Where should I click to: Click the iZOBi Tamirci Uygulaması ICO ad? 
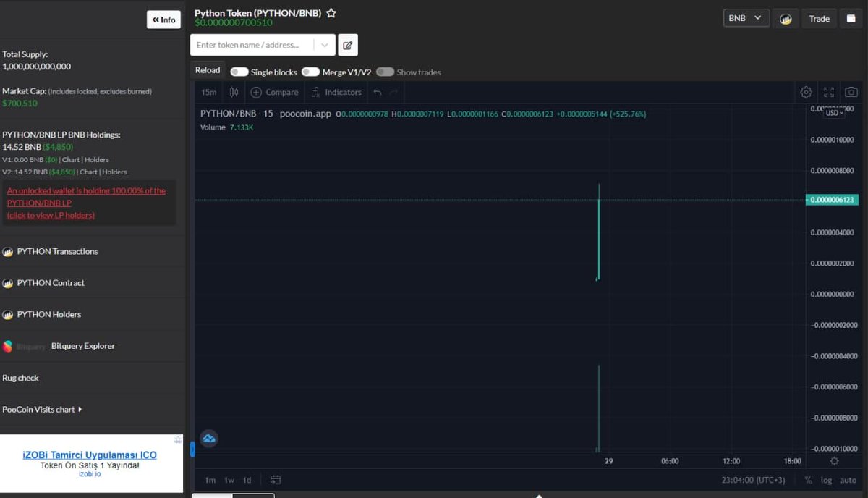90,455
